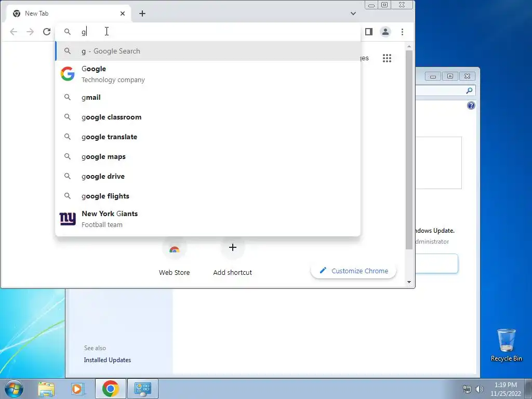Click the Chrome back arrow

(14, 32)
